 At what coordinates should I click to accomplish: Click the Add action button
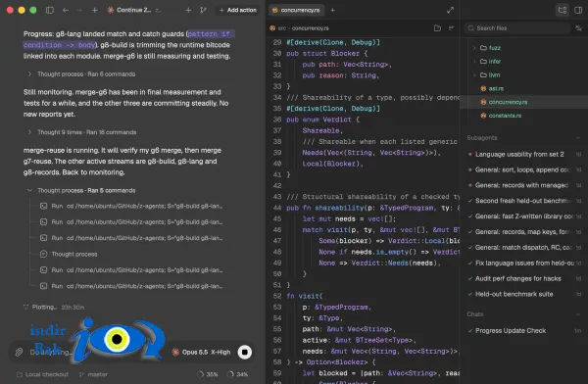(x=238, y=10)
